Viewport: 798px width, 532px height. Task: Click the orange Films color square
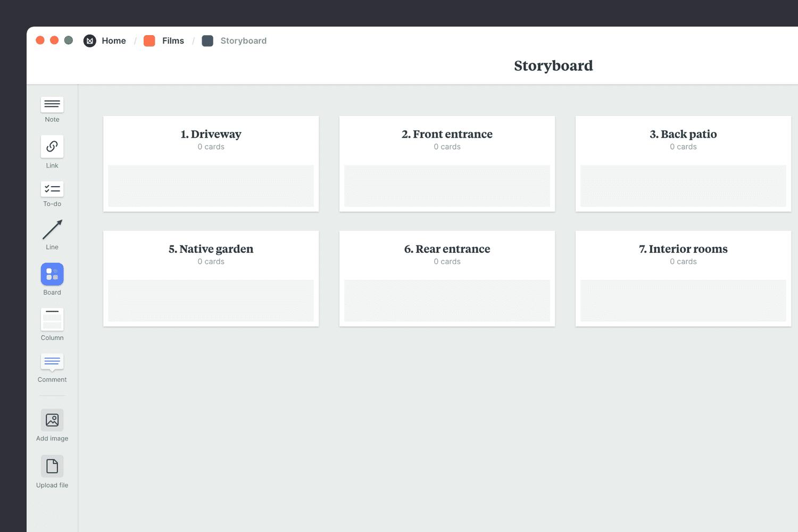(149, 41)
